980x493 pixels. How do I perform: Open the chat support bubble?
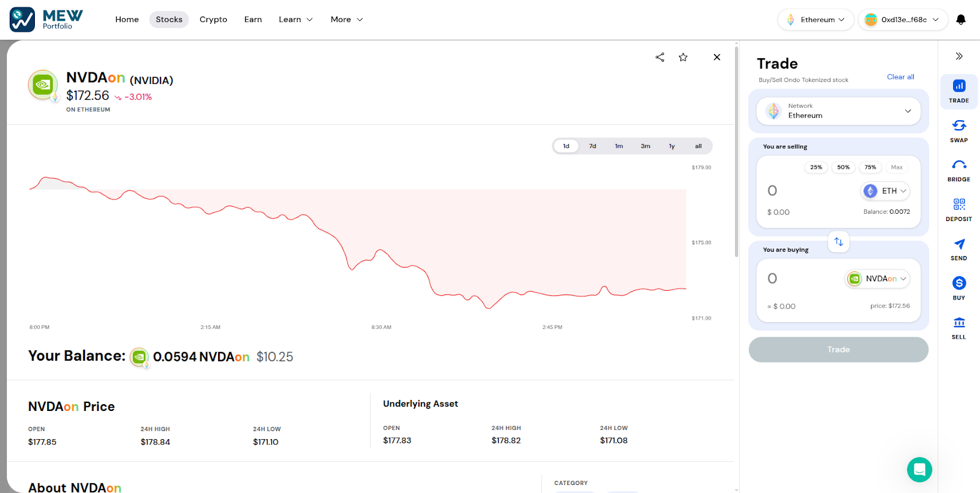(x=919, y=470)
